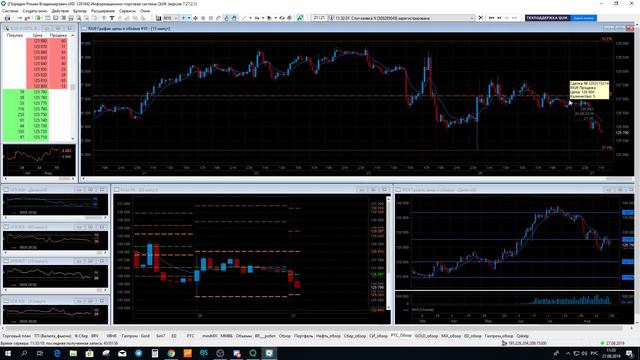Expand the notification message dropdown
Viewport: 640px width, 360px height.
tap(472, 18)
